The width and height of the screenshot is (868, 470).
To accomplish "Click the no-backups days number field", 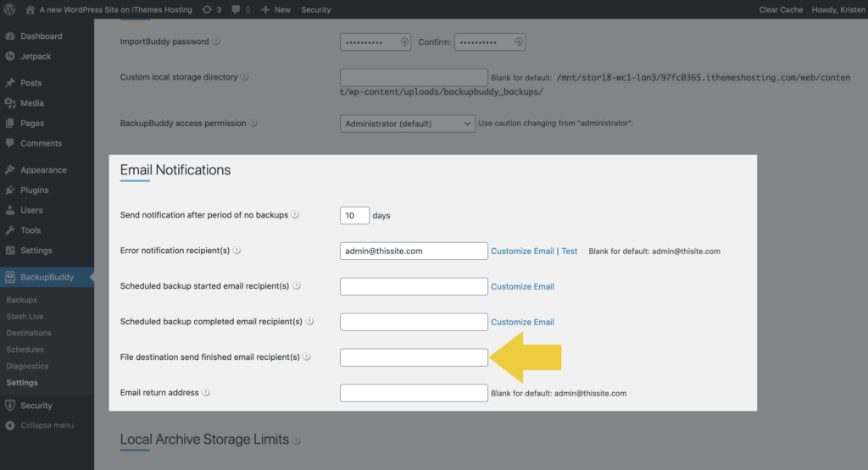I will pos(354,215).
